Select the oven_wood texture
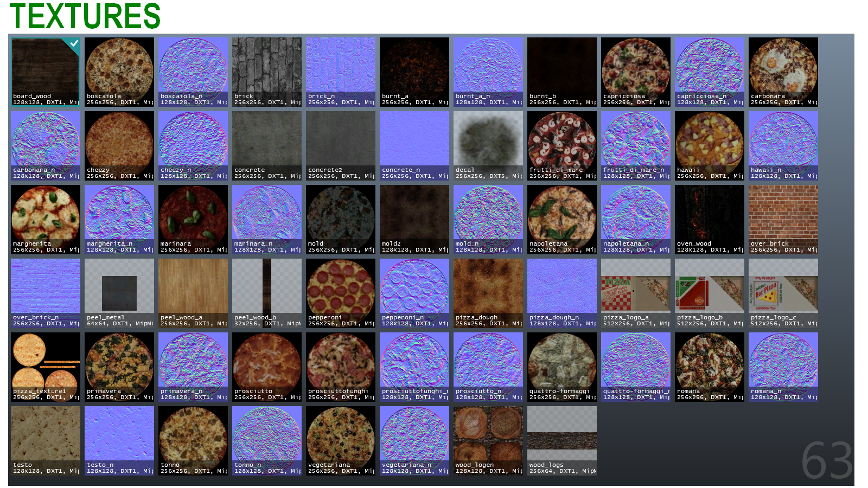 click(x=710, y=220)
